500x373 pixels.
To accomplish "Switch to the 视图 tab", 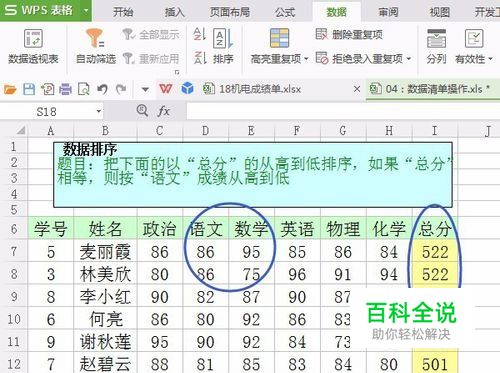I will coord(440,12).
